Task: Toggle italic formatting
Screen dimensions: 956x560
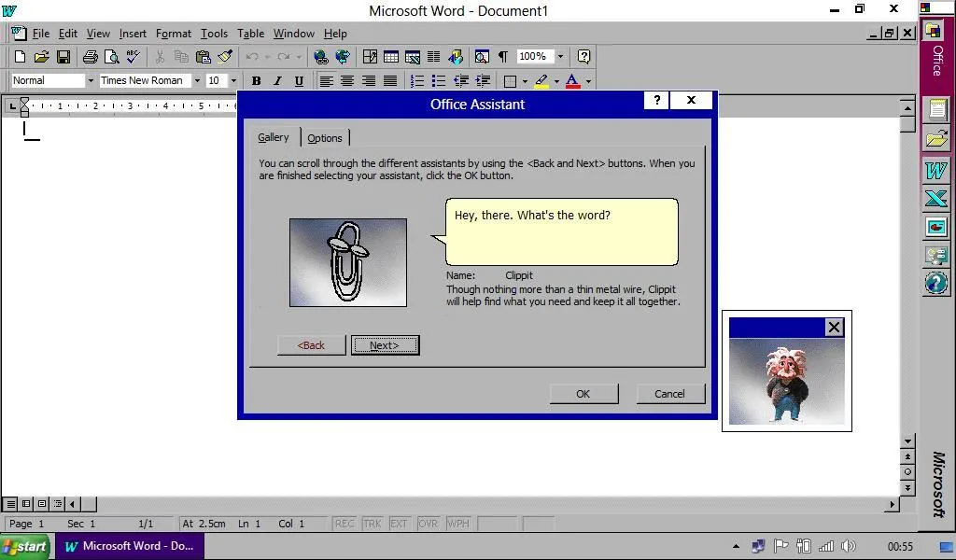Action: pyautogui.click(x=276, y=80)
